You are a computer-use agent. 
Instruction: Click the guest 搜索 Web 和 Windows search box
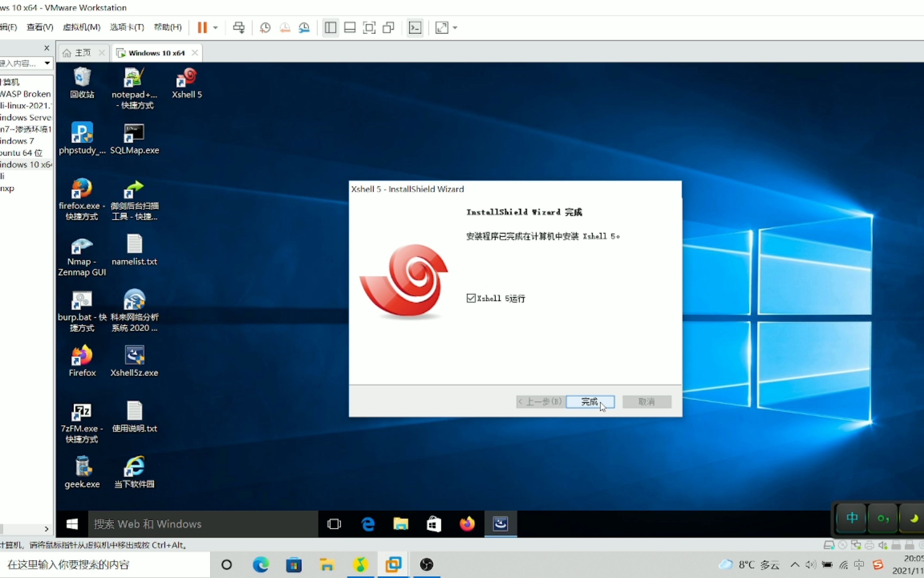tap(203, 524)
